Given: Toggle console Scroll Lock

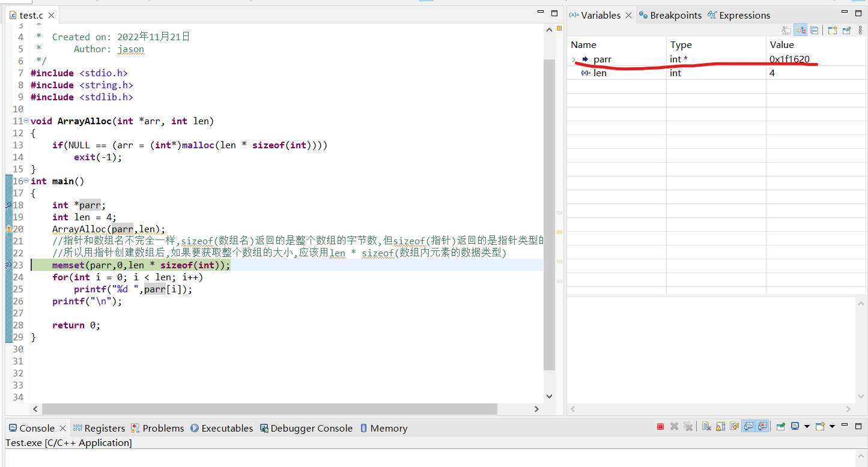Looking at the screenshot, I should pos(720,426).
